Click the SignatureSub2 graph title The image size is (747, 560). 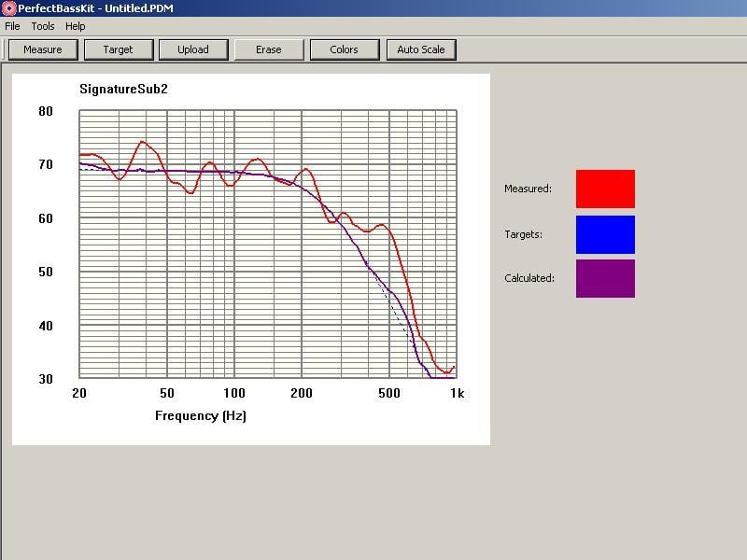click(123, 90)
